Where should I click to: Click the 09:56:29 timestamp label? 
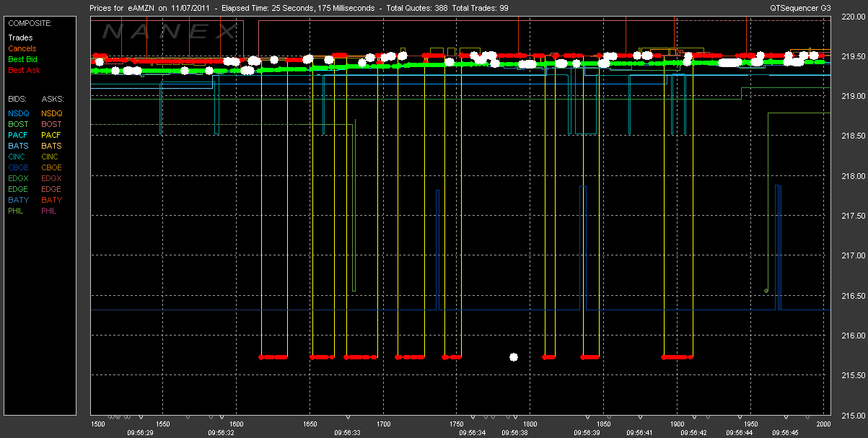click(x=140, y=433)
